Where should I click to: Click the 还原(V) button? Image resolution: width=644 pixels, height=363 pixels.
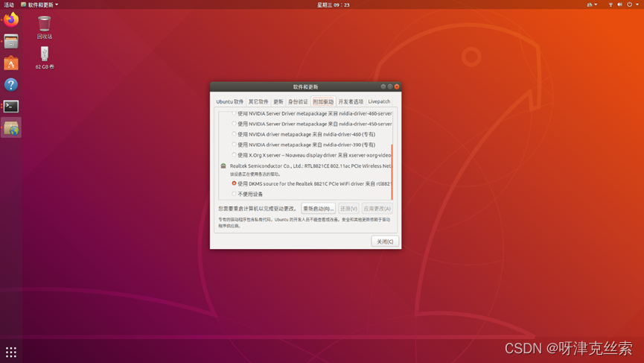pyautogui.click(x=348, y=209)
